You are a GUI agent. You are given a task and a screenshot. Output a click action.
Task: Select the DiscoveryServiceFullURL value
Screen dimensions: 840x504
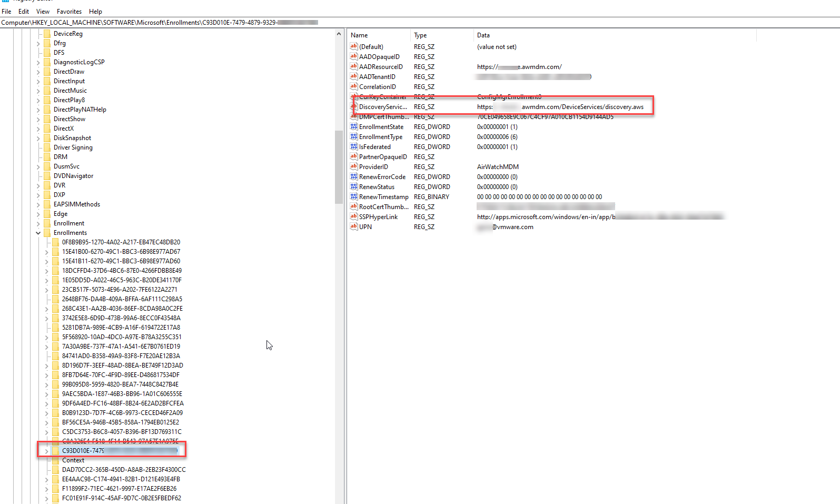[383, 107]
